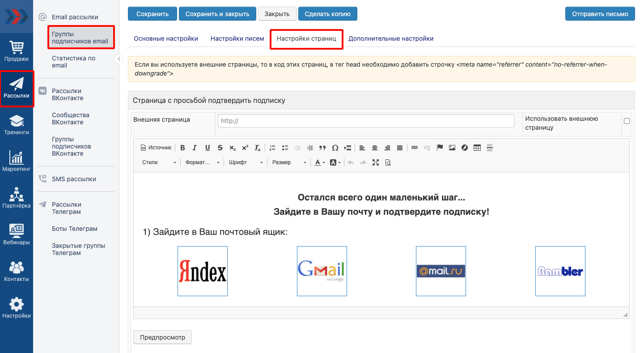Image resolution: width=644 pixels, height=353 pixels.
Task: Insert an image via the editor toolbar
Action: [x=452, y=148]
